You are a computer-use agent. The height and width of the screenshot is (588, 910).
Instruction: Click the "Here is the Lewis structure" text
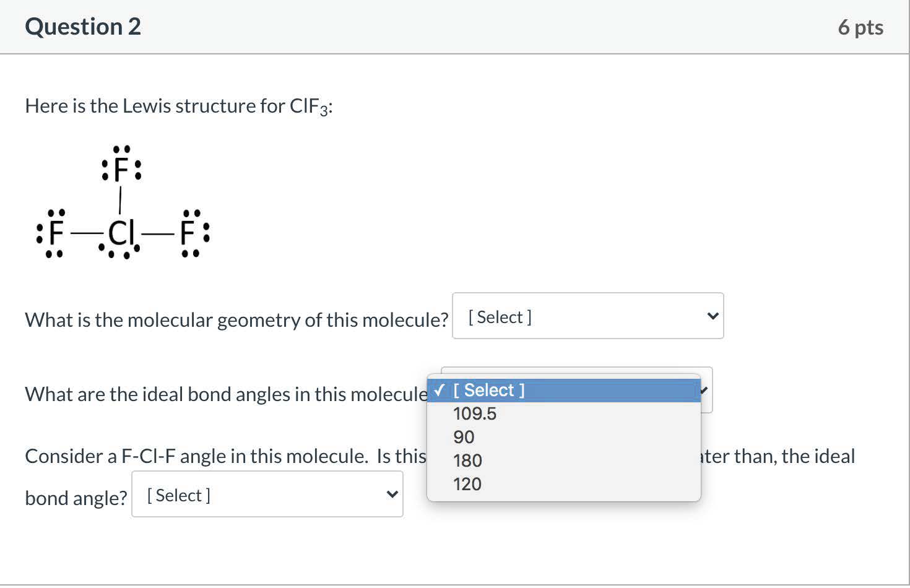pos(179,106)
